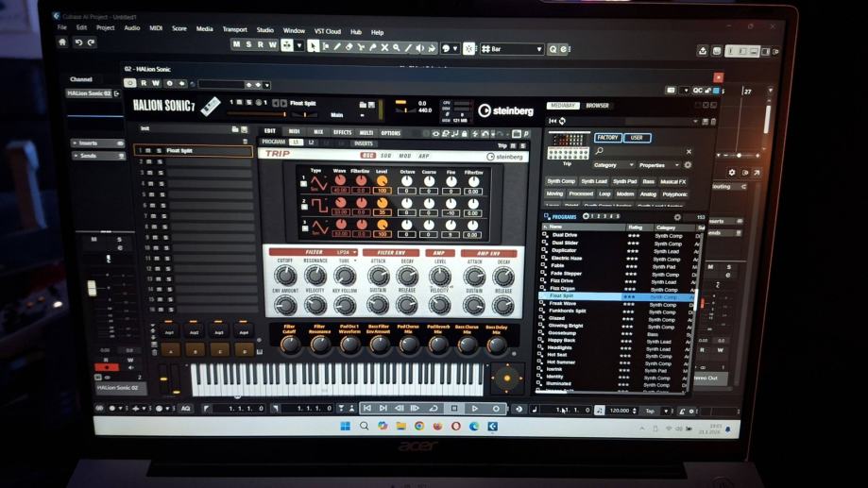Select the SUB page in Trip
This screenshot has height=488, width=868.
[x=386, y=156]
